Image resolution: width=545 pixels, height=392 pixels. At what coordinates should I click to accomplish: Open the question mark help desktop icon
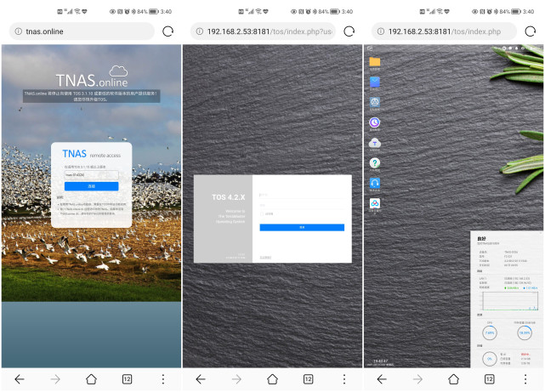pyautogui.click(x=374, y=162)
